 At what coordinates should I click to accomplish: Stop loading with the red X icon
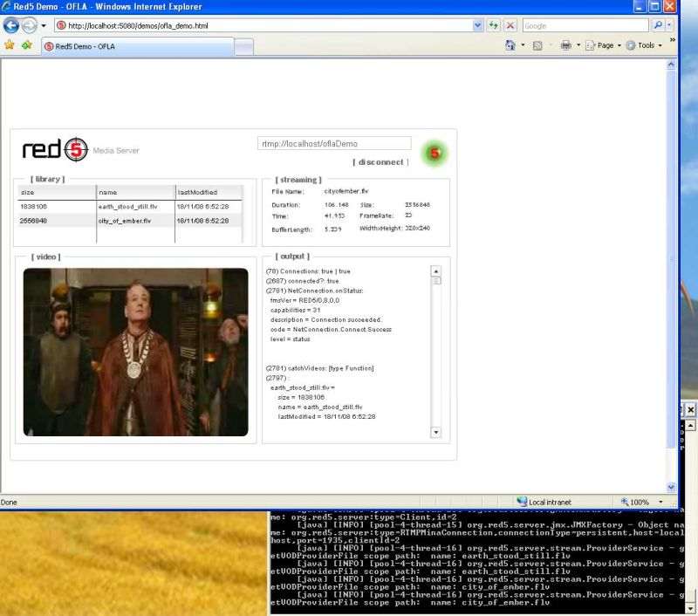click(x=510, y=26)
